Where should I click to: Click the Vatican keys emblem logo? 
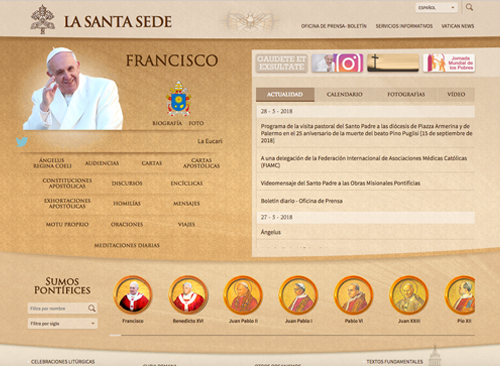[43, 20]
